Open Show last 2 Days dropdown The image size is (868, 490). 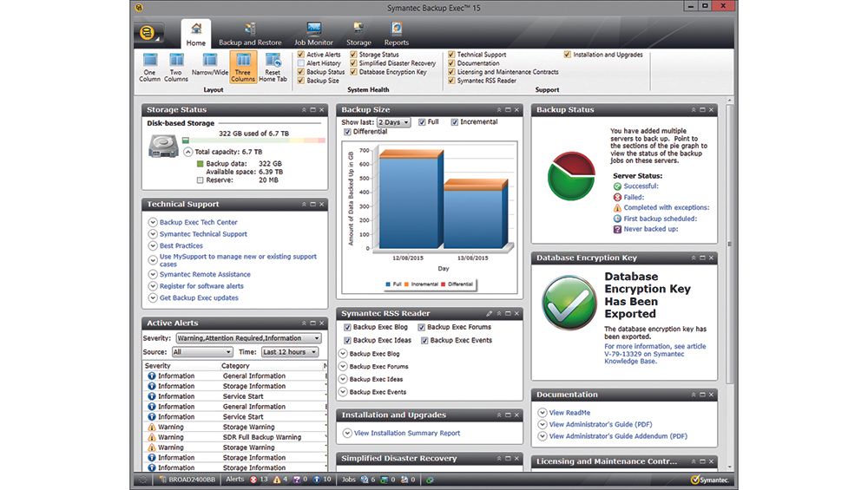(x=393, y=122)
